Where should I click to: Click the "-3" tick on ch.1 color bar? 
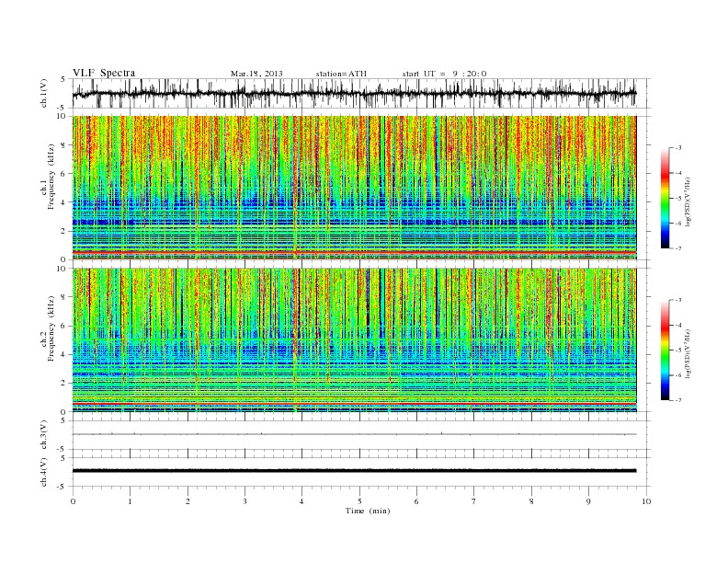tap(678, 148)
